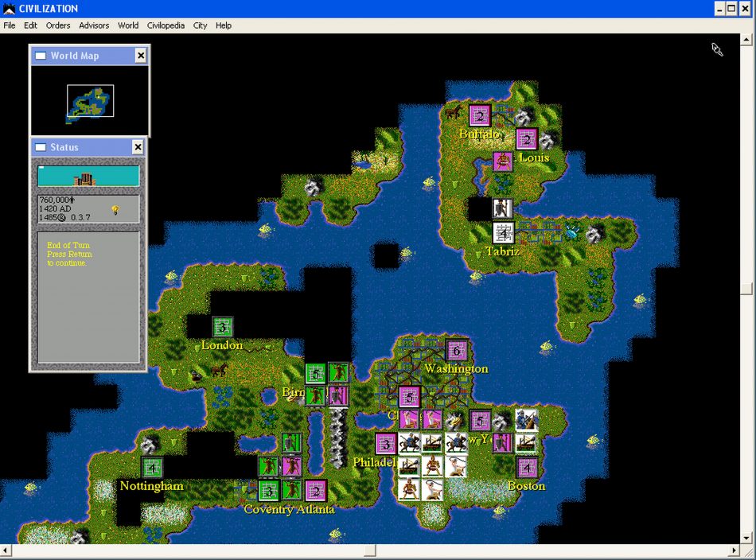Select the Philadelphia city tile
Viewport: 756px width, 560px height.
tap(387, 444)
